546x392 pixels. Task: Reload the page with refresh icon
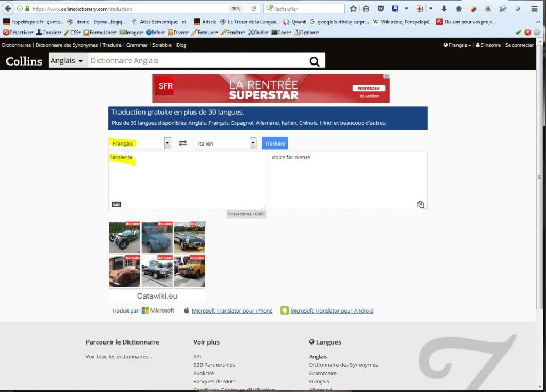[254, 9]
